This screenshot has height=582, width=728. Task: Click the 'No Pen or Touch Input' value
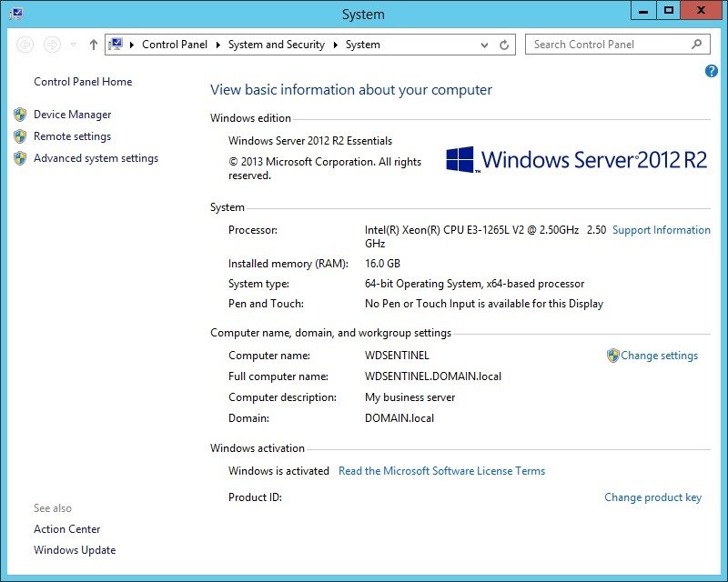coord(484,304)
